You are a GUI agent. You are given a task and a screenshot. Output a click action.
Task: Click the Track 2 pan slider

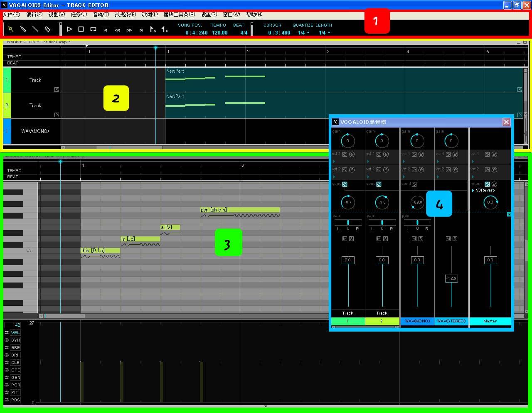[x=382, y=223]
